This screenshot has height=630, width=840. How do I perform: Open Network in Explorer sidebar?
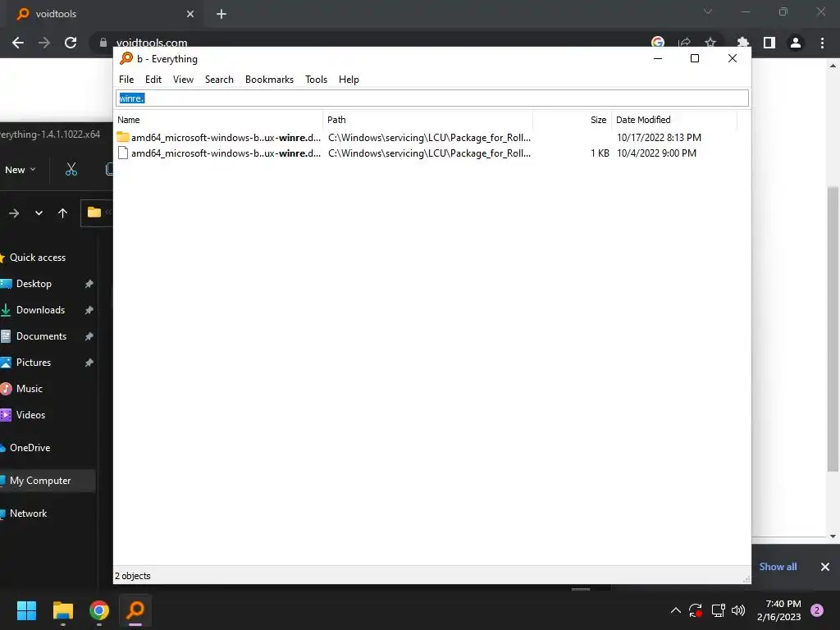(x=28, y=514)
